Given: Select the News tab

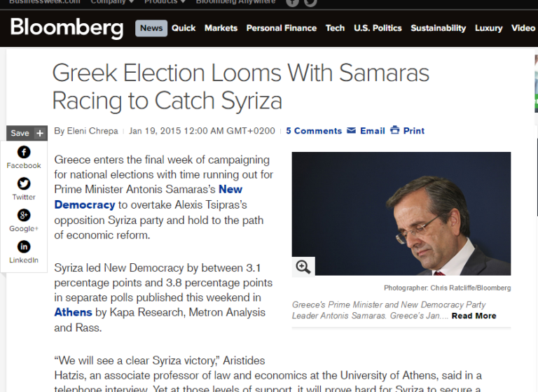Looking at the screenshot, I should [151, 28].
